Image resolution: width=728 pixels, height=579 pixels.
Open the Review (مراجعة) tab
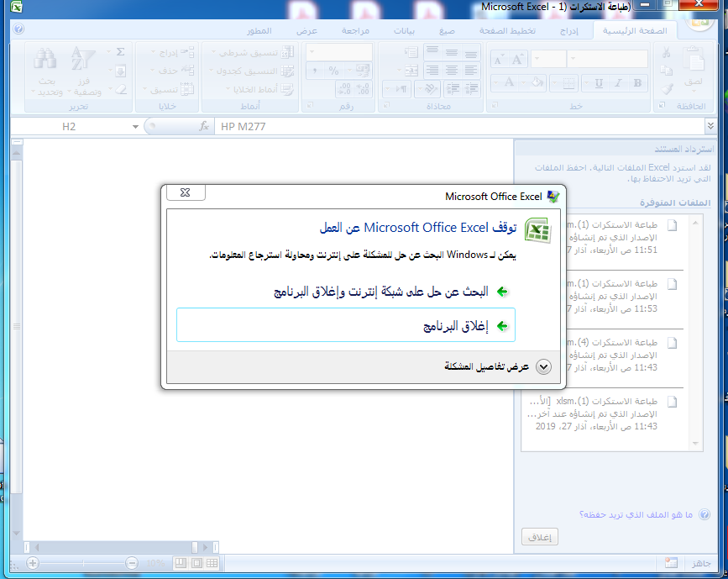355,30
